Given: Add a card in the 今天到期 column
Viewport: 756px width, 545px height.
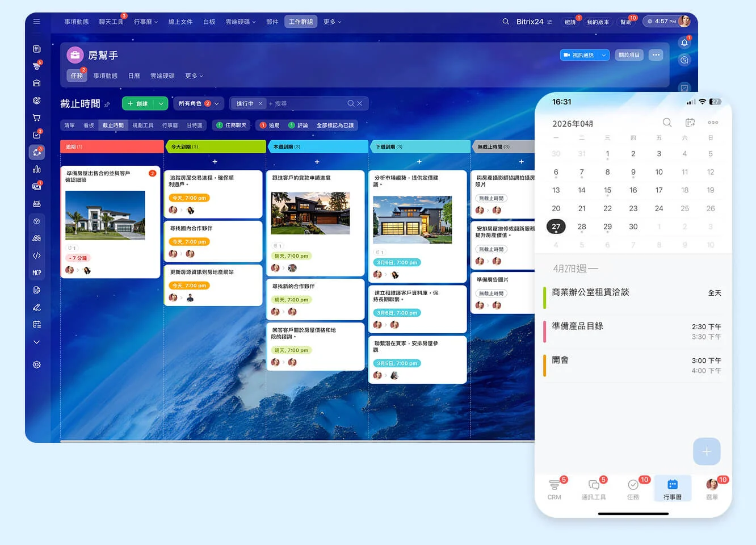Looking at the screenshot, I should (215, 162).
